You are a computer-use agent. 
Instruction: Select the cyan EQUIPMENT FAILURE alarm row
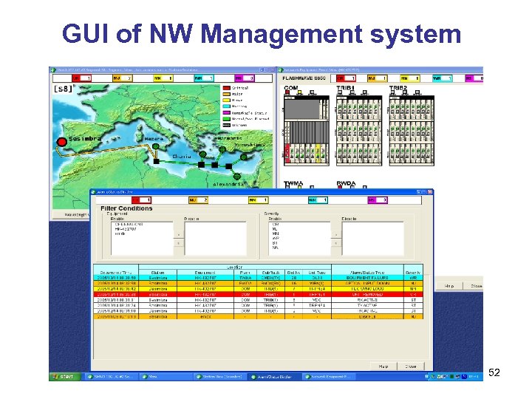point(259,278)
